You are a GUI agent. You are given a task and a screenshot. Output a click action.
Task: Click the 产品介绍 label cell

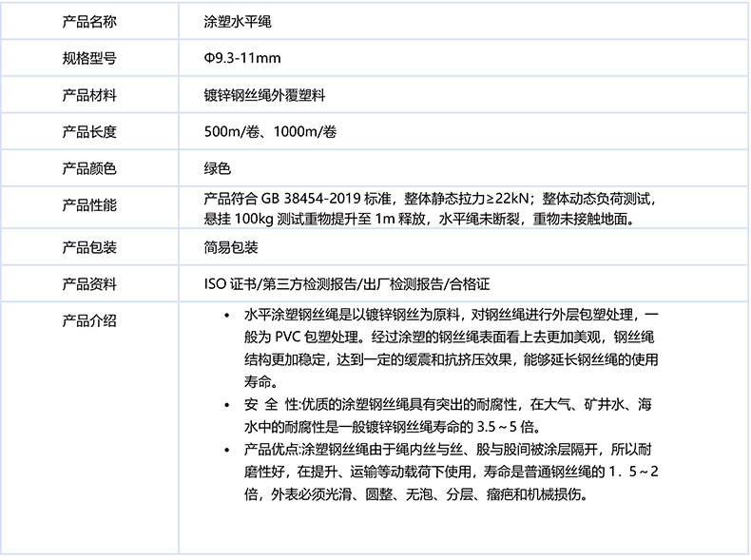pos(88,320)
